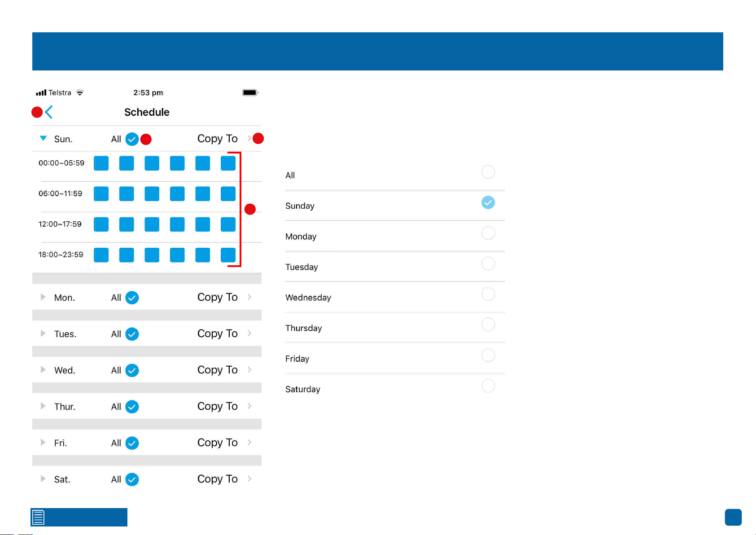The height and width of the screenshot is (535, 756).
Task: Toggle the All checkmark for Sun.
Action: click(x=132, y=139)
